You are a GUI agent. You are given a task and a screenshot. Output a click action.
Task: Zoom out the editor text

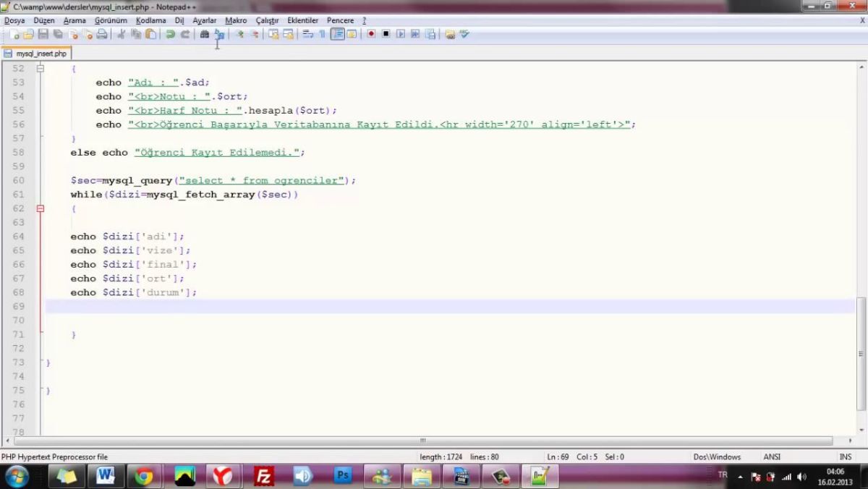[x=255, y=34]
